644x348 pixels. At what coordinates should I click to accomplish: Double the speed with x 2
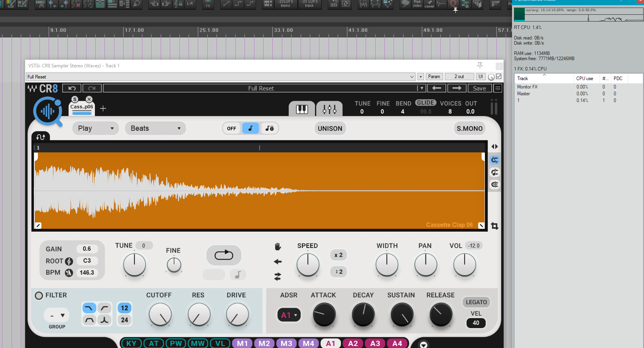pyautogui.click(x=339, y=255)
